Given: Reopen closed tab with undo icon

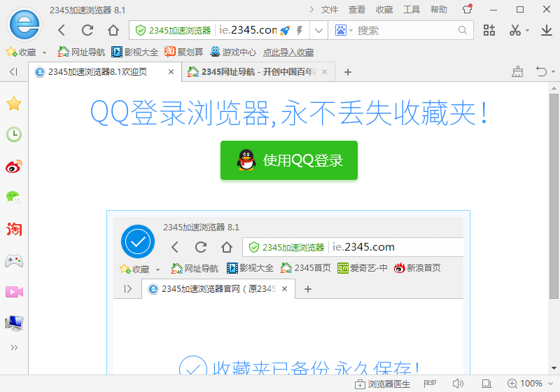Looking at the screenshot, I should pyautogui.click(x=541, y=72).
